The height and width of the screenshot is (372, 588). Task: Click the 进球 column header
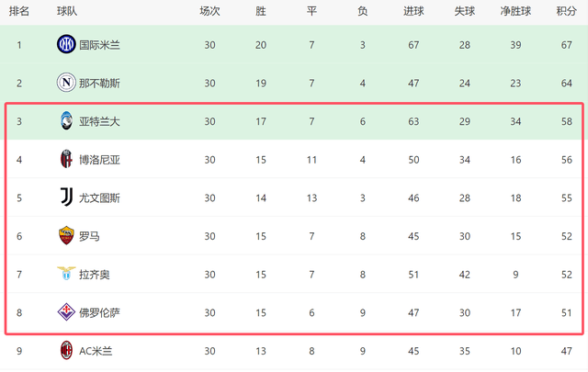point(413,11)
